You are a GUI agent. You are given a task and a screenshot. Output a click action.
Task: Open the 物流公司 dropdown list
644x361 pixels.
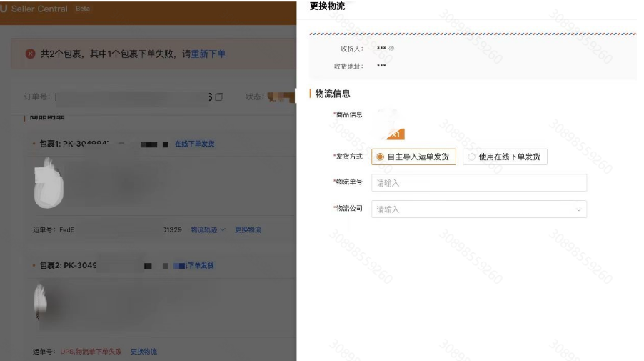click(478, 209)
